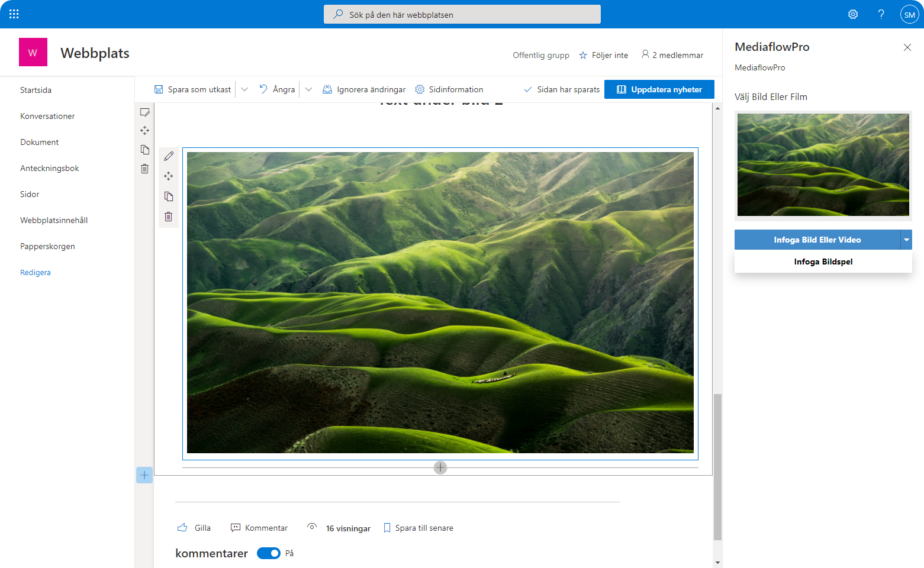Click the Webbplats site title
This screenshot has width=924, height=568.
(x=95, y=53)
